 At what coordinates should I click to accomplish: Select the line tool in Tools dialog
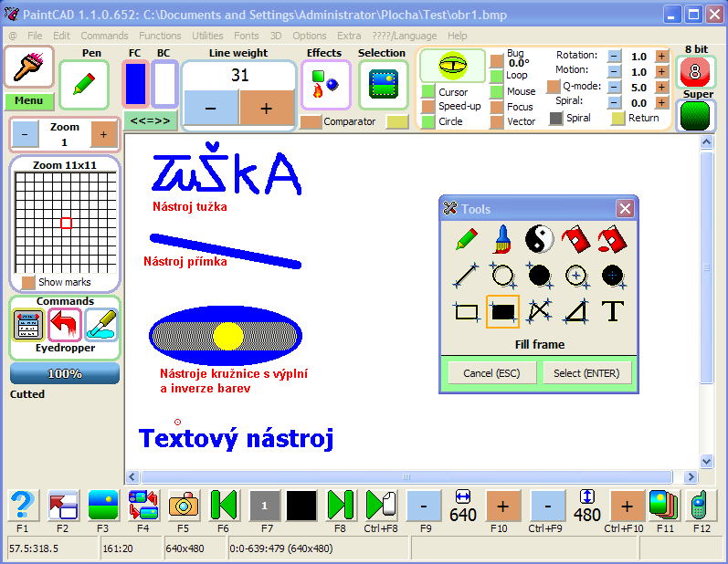pyautogui.click(x=466, y=275)
